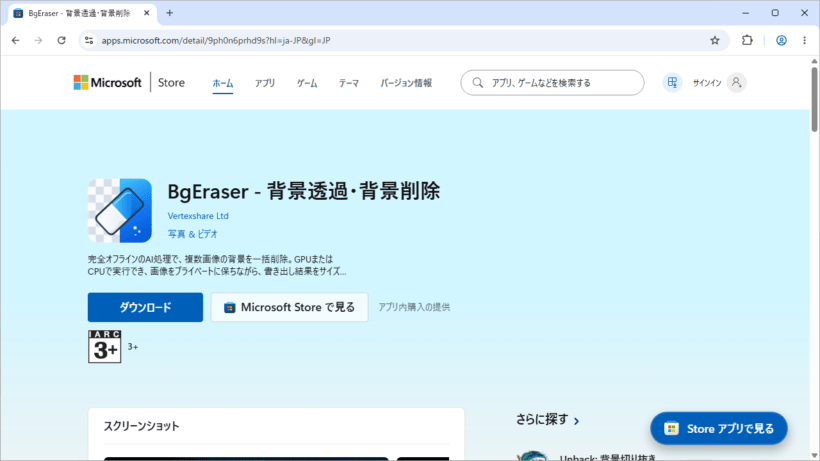The height and width of the screenshot is (461, 820).
Task: Click the app title BgEraser heading
Action: click(303, 191)
